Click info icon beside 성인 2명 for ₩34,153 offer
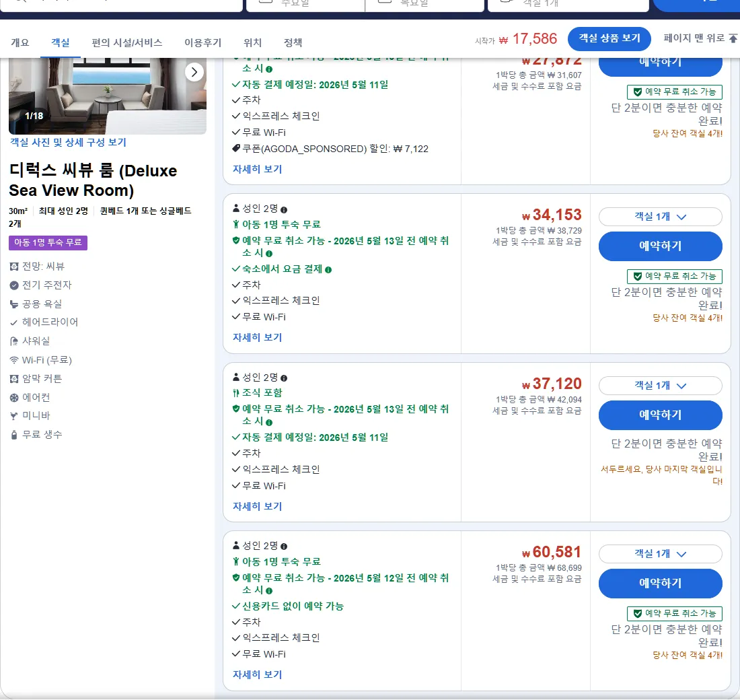Screen dimensions: 740x700 pyautogui.click(x=284, y=210)
